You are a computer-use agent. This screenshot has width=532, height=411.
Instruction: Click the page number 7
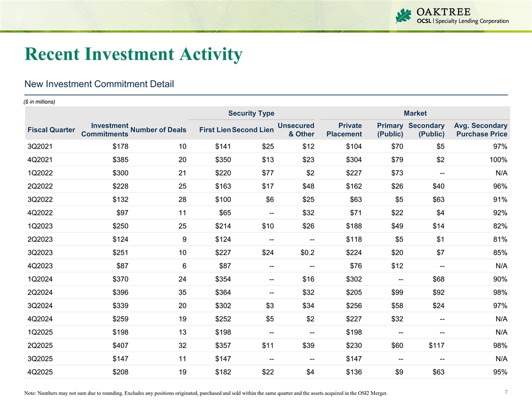[x=504, y=391]
